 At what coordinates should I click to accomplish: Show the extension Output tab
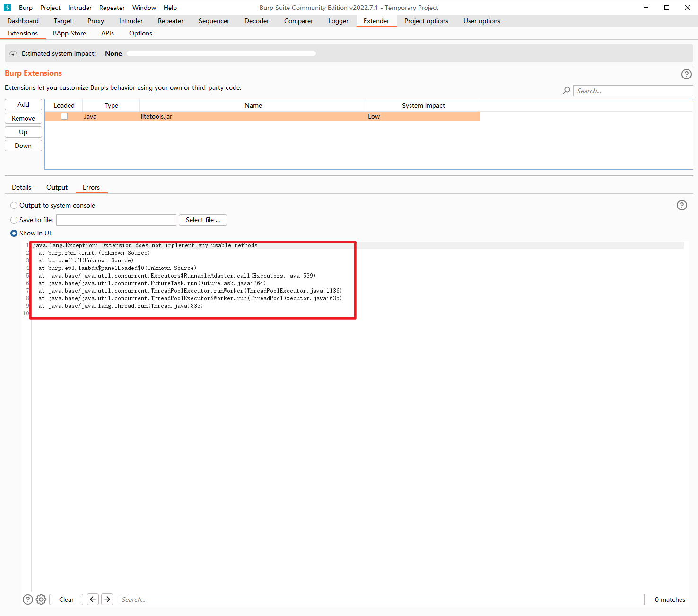tap(57, 187)
